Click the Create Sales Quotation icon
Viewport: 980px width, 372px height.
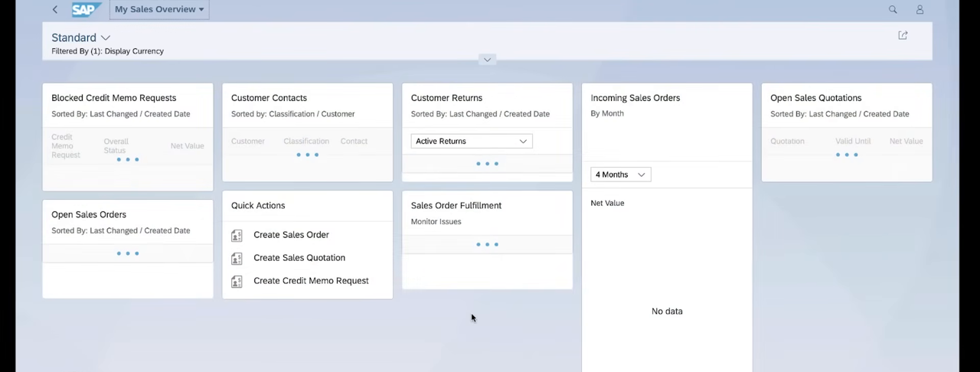pyautogui.click(x=237, y=259)
